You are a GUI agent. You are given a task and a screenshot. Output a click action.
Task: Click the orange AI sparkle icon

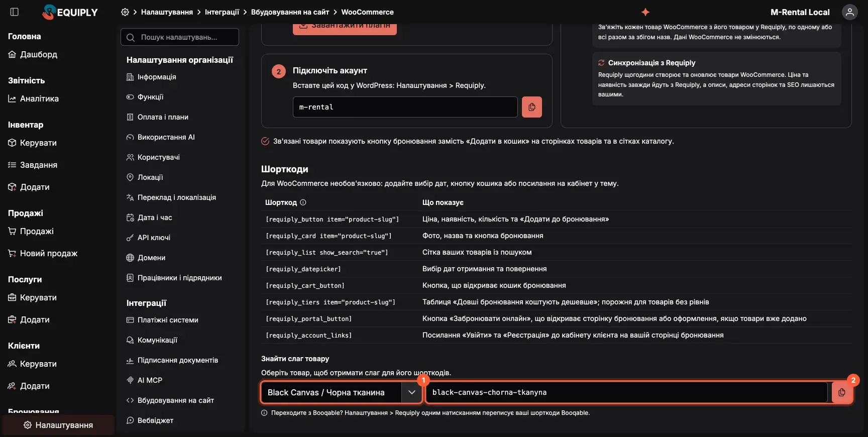pos(645,12)
